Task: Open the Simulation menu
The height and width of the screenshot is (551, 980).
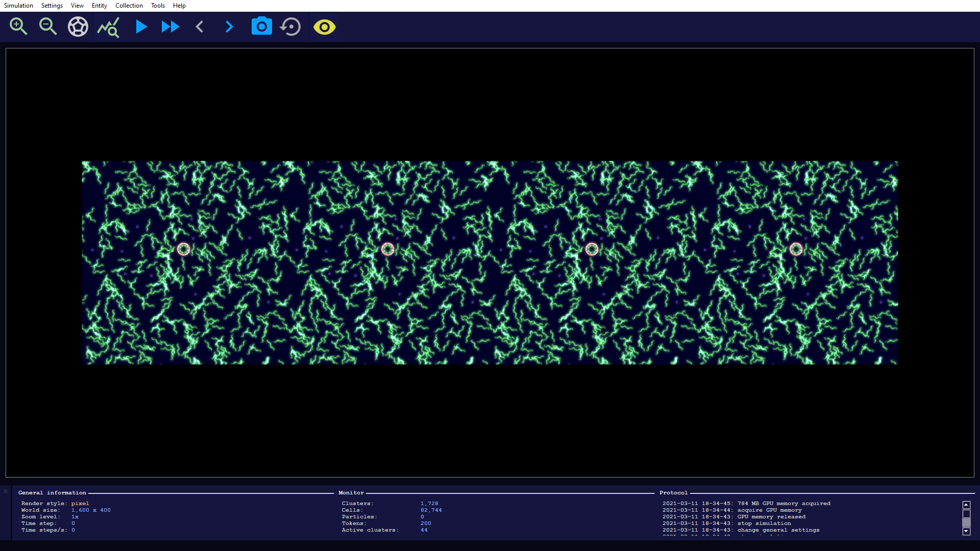Action: 18,6
